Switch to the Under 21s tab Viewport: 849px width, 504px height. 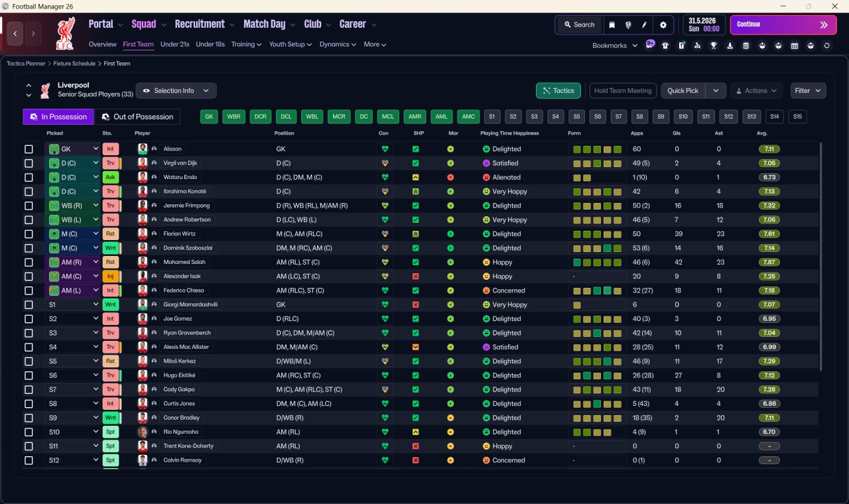point(175,44)
